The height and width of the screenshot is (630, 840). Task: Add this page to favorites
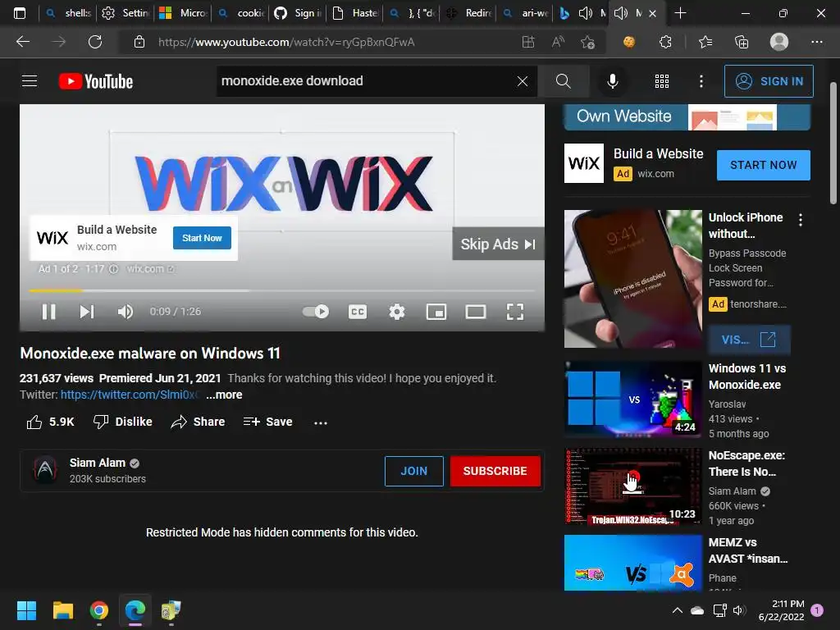pos(587,42)
